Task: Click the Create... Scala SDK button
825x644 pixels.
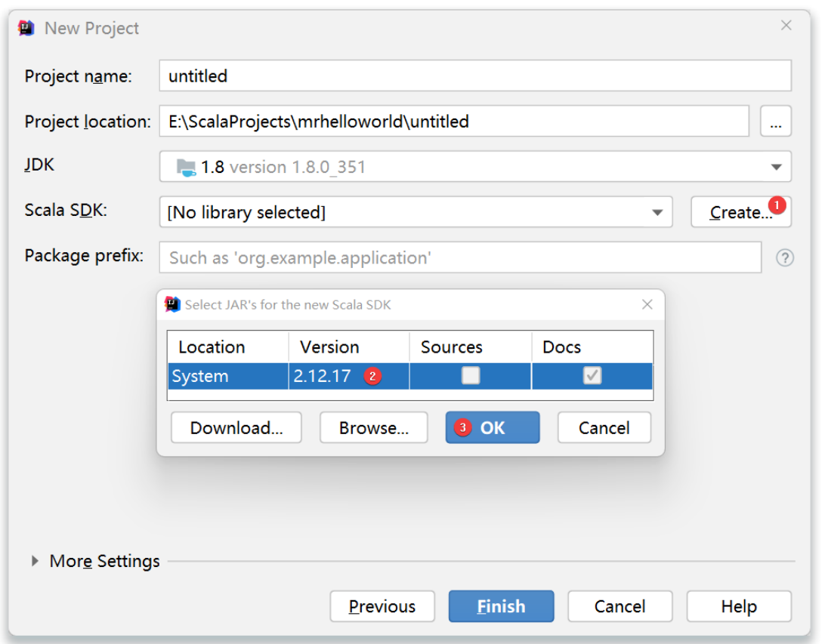Action: [x=741, y=212]
